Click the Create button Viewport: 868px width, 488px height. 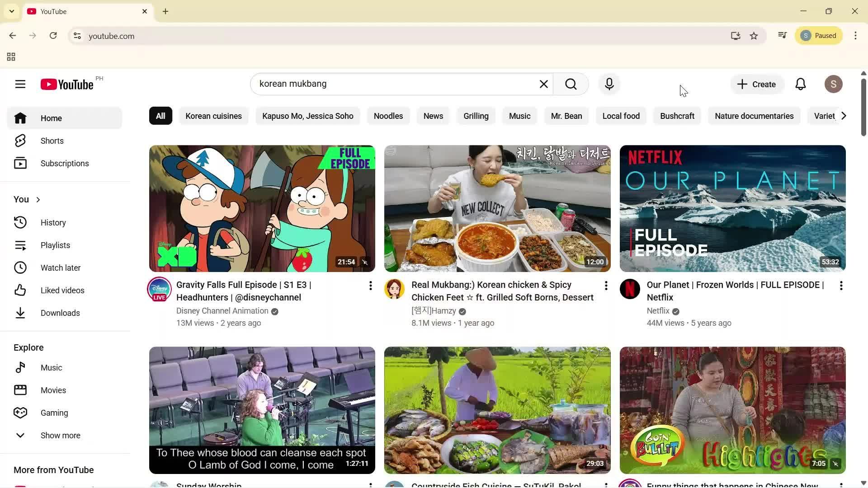click(x=756, y=84)
